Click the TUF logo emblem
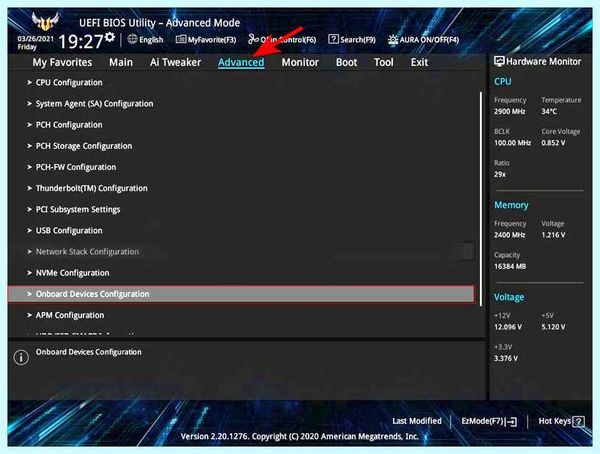 45,21
